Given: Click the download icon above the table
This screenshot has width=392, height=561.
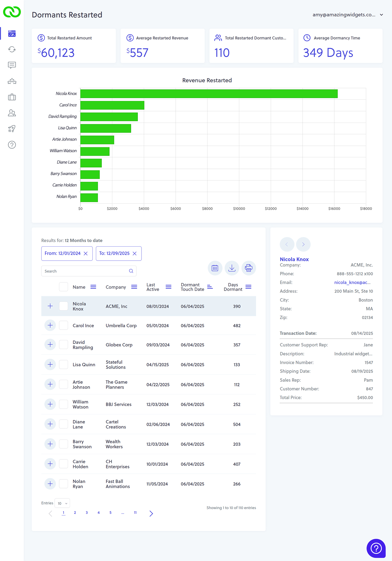Looking at the screenshot, I should pos(232,268).
